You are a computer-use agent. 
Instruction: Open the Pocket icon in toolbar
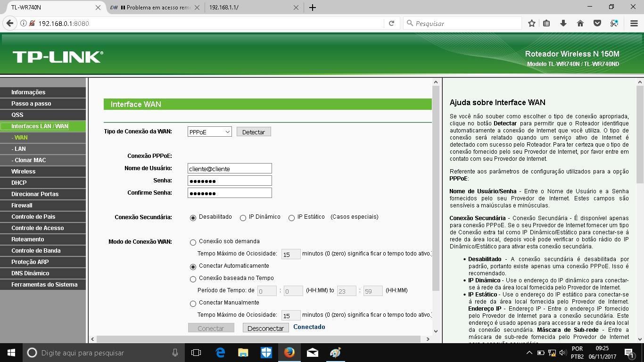[597, 23]
